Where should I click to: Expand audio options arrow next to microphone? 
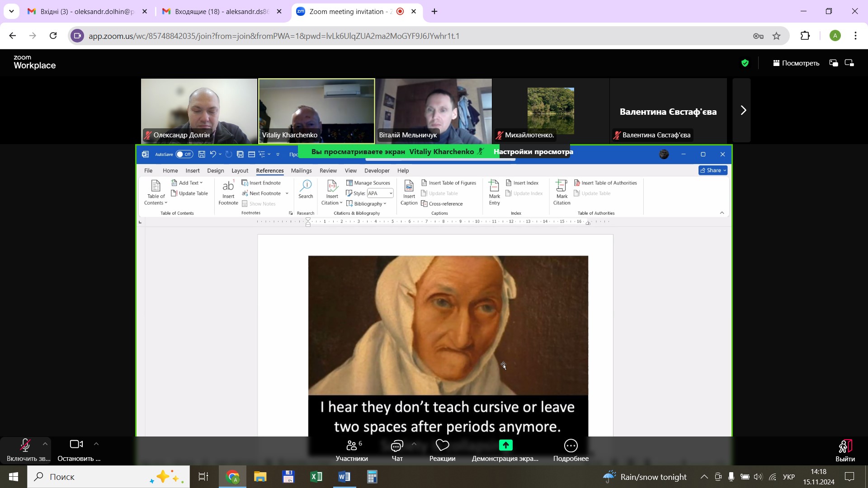tap(45, 444)
